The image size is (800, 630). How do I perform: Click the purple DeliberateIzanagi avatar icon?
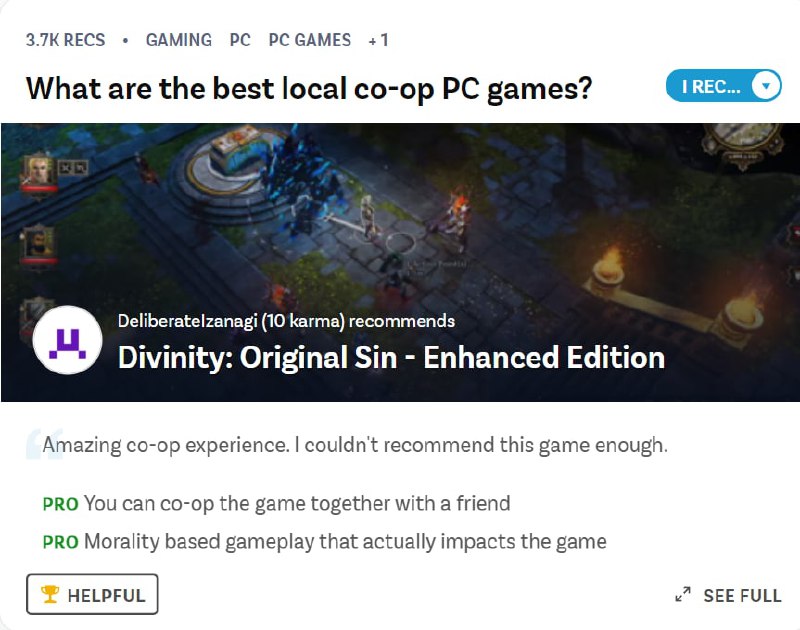(x=67, y=340)
